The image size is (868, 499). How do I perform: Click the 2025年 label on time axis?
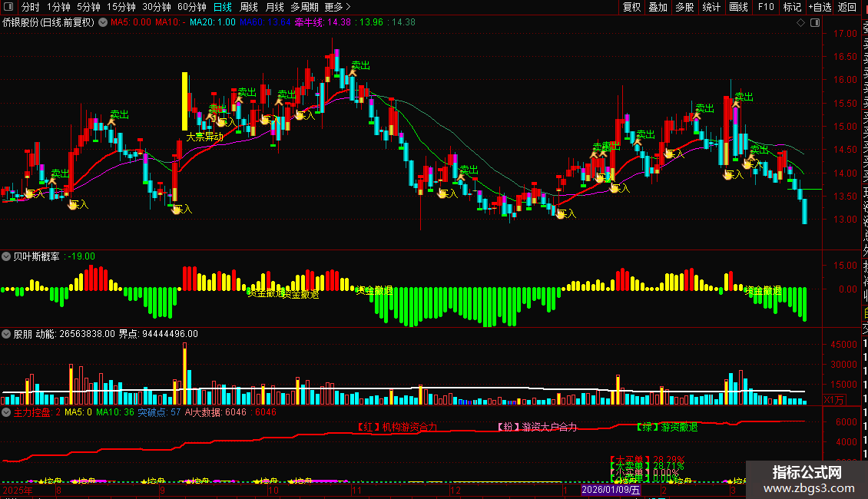point(18,490)
